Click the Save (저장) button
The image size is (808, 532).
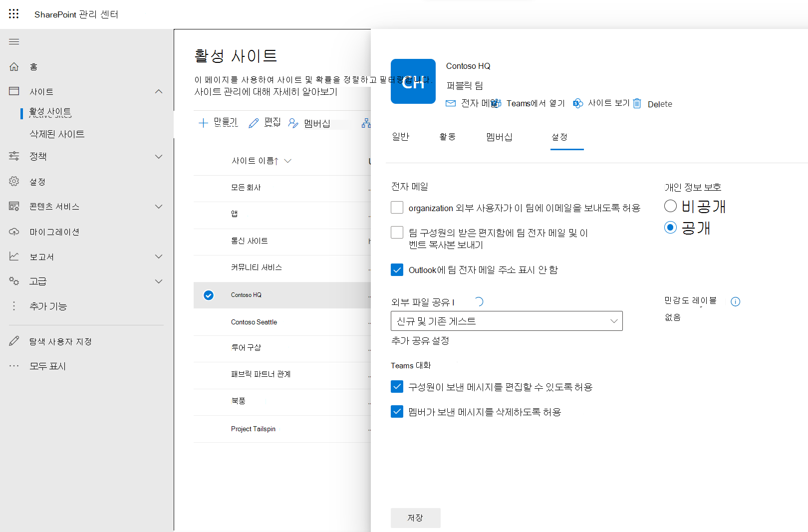(x=415, y=518)
